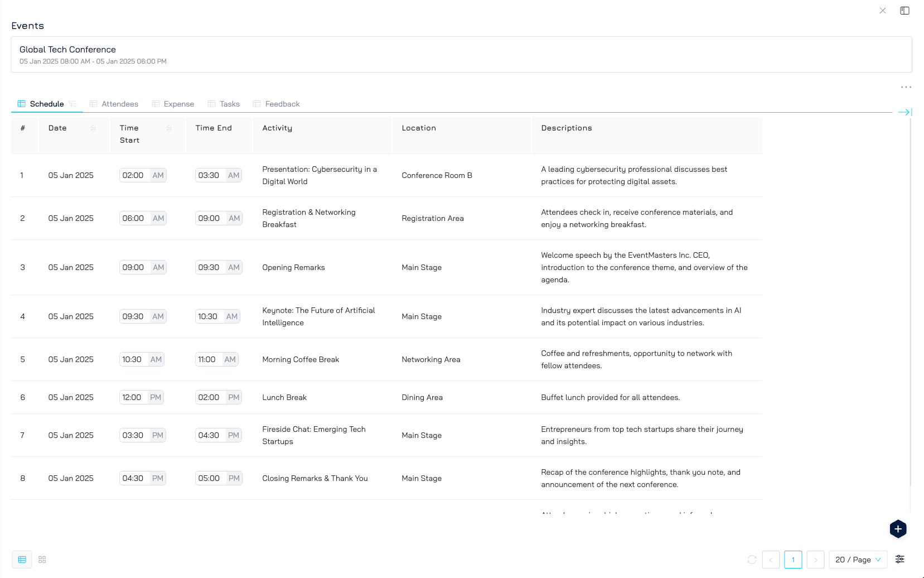Sort by the Time Start column

pyautogui.click(x=169, y=128)
